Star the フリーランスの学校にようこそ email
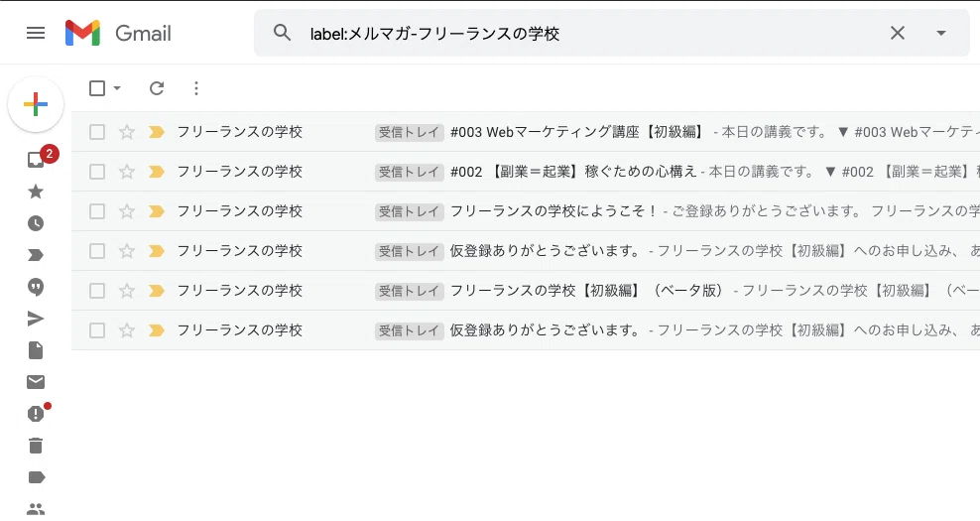 coord(127,211)
